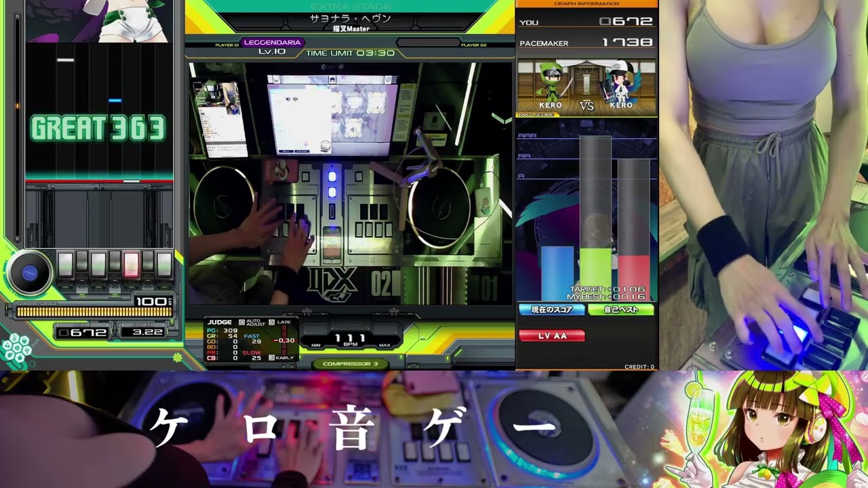Image resolution: width=868 pixels, height=488 pixels.
Task: Click the EARLY marker in judge panel
Action: click(282, 357)
